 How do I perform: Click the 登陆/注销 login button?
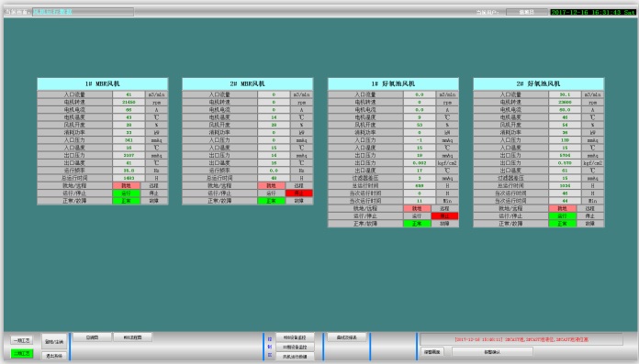coord(54,342)
